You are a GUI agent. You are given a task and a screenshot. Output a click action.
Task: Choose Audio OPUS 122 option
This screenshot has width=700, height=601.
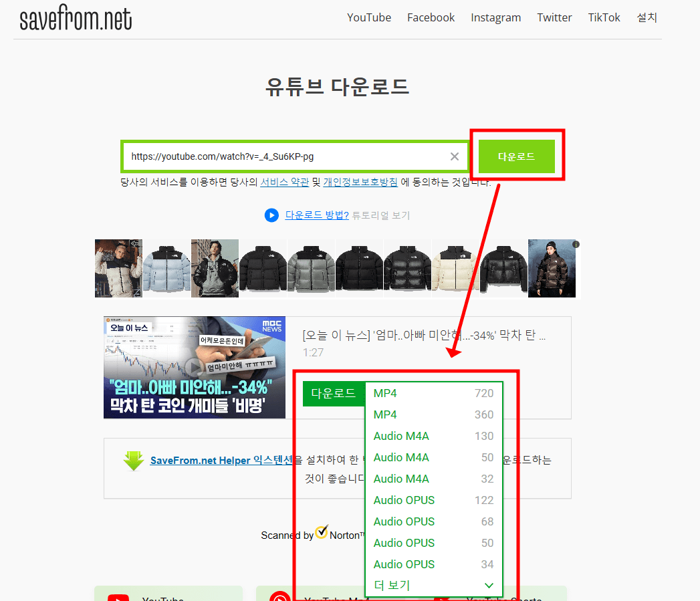click(433, 501)
